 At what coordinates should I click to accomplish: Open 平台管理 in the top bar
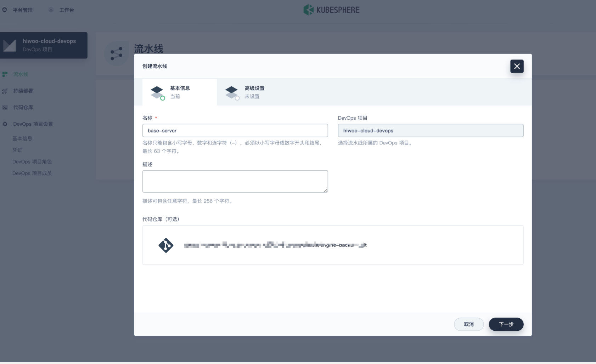23,10
